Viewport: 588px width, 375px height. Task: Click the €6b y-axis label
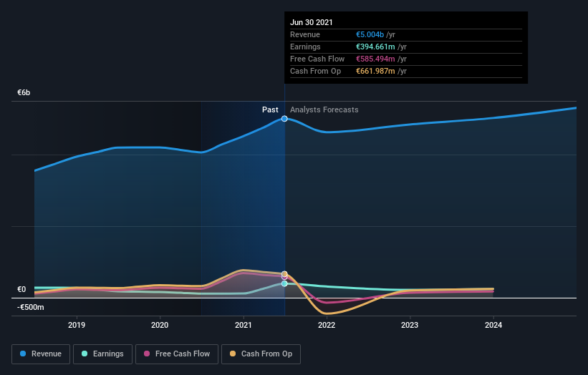click(x=24, y=92)
